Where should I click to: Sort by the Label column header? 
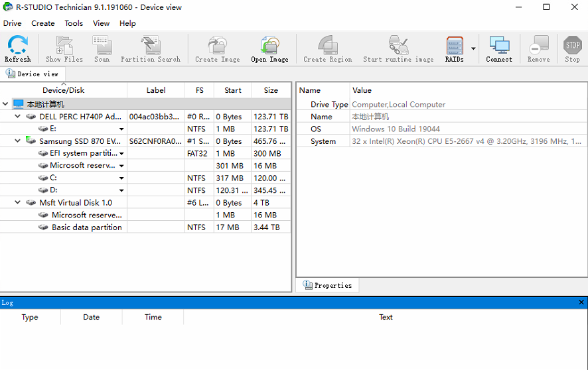tap(156, 90)
